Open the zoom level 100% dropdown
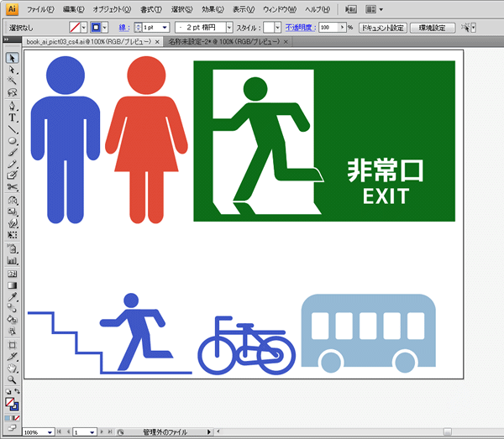This screenshot has width=504, height=439. point(50,432)
